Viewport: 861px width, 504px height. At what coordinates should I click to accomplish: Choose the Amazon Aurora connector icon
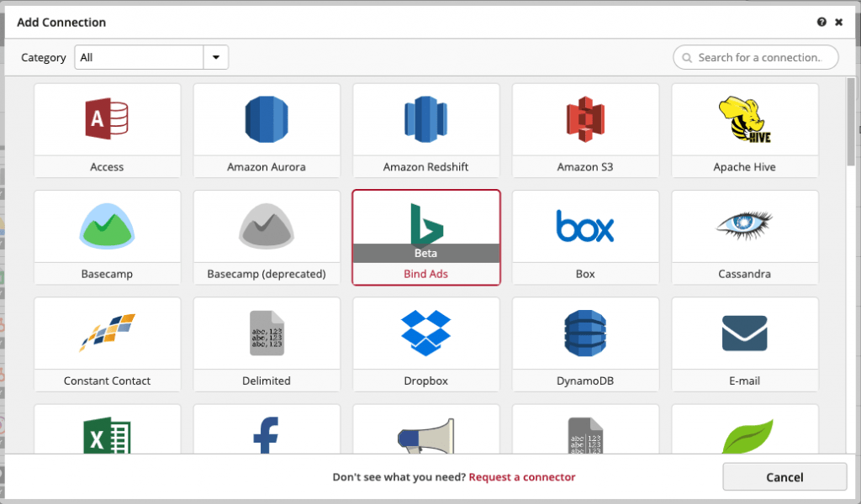pyautogui.click(x=267, y=119)
